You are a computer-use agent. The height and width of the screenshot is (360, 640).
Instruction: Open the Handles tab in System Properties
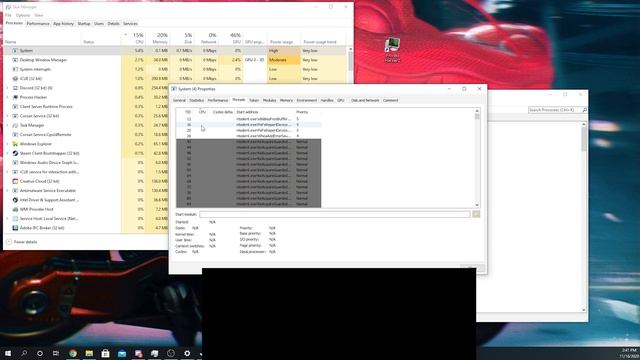[x=327, y=100]
